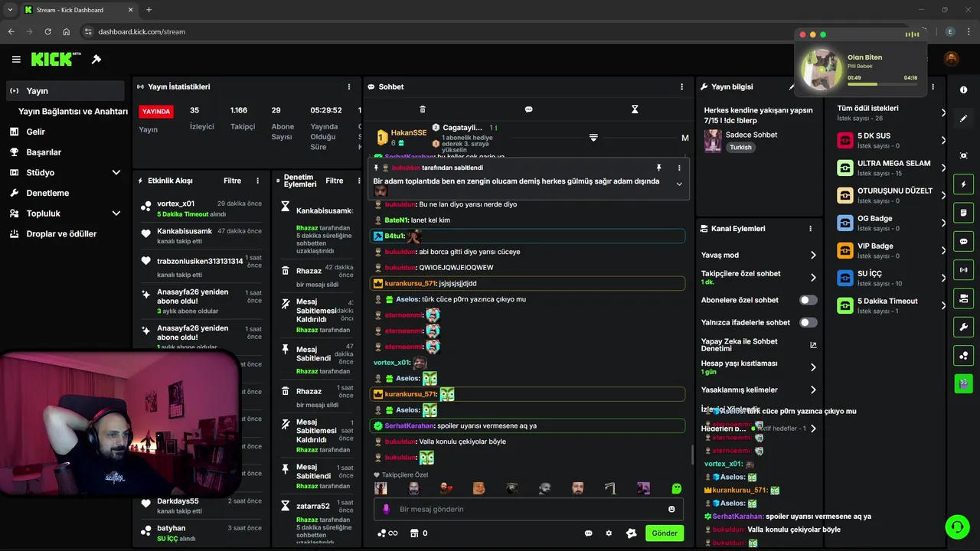Click the broadcast signal icon in right sidebar

click(963, 269)
